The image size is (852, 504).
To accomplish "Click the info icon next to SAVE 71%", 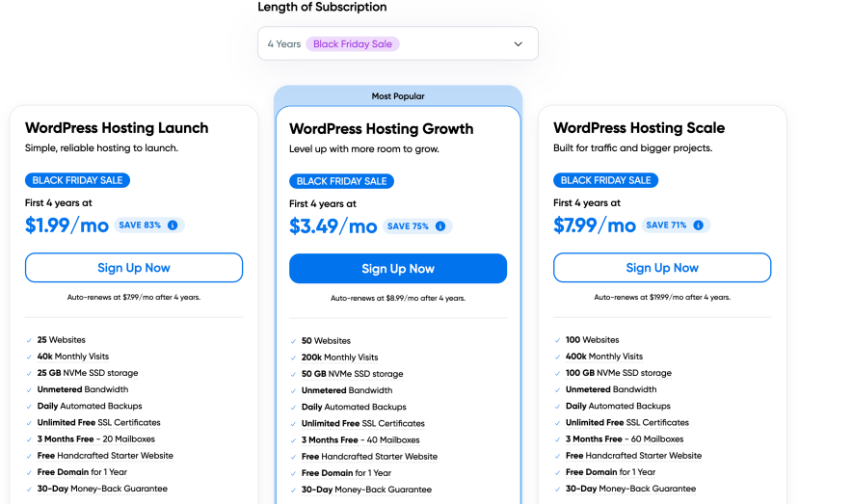I will click(x=698, y=225).
